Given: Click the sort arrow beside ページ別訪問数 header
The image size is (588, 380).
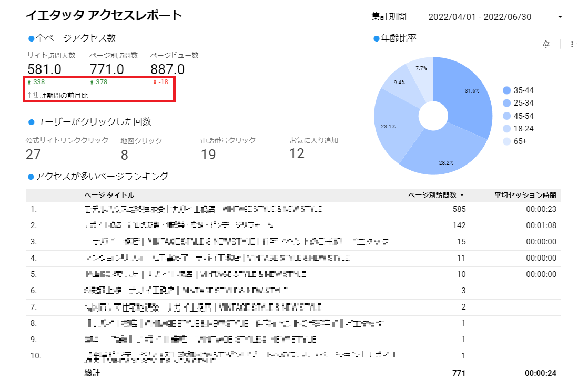Looking at the screenshot, I should [462, 196].
